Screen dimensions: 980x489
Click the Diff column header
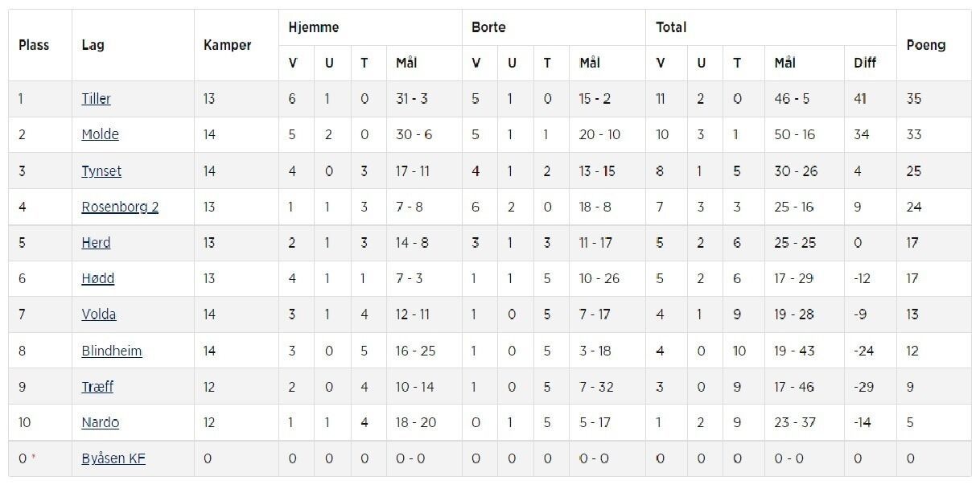865,63
